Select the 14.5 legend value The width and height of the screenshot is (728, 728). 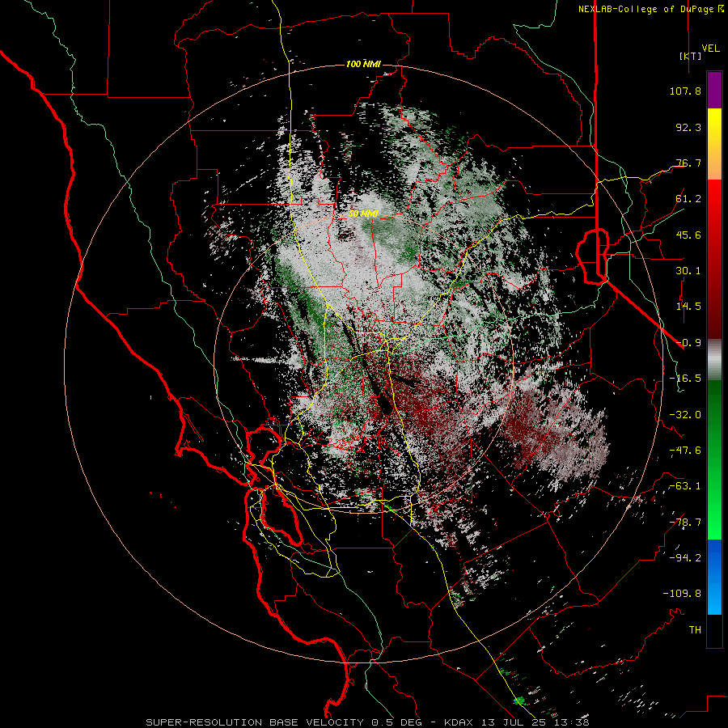[688, 307]
